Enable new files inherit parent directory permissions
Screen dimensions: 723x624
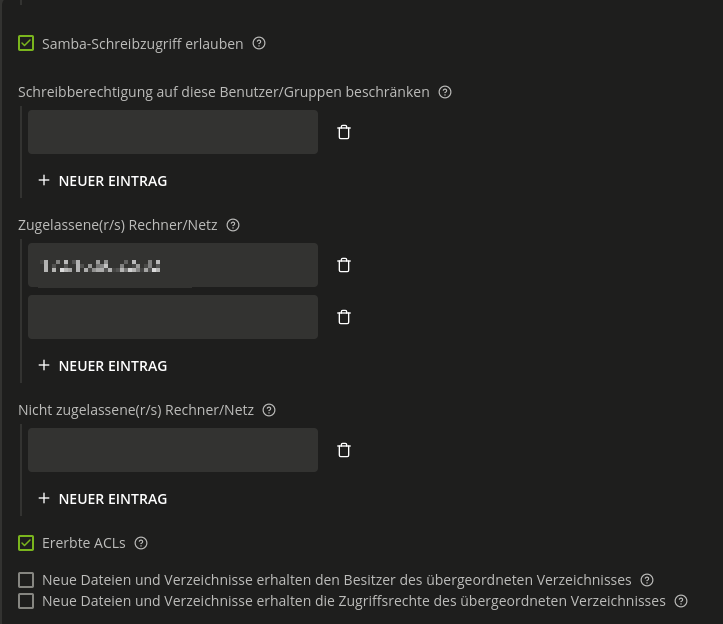click(x=26, y=601)
